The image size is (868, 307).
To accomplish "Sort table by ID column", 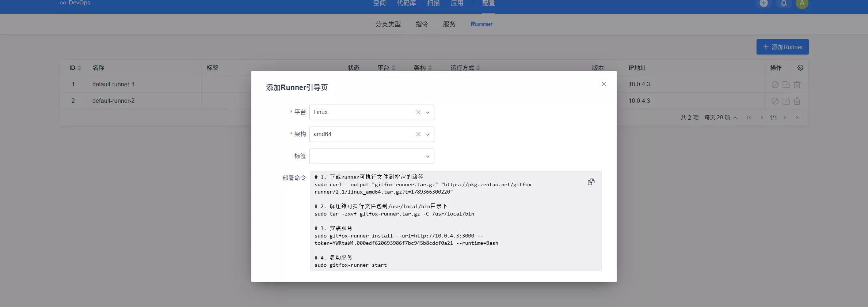I will (75, 68).
